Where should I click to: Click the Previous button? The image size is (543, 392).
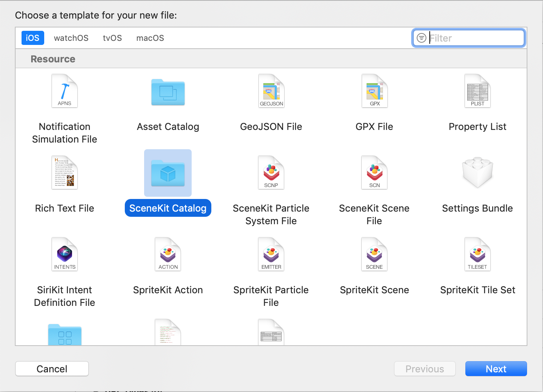click(x=425, y=369)
